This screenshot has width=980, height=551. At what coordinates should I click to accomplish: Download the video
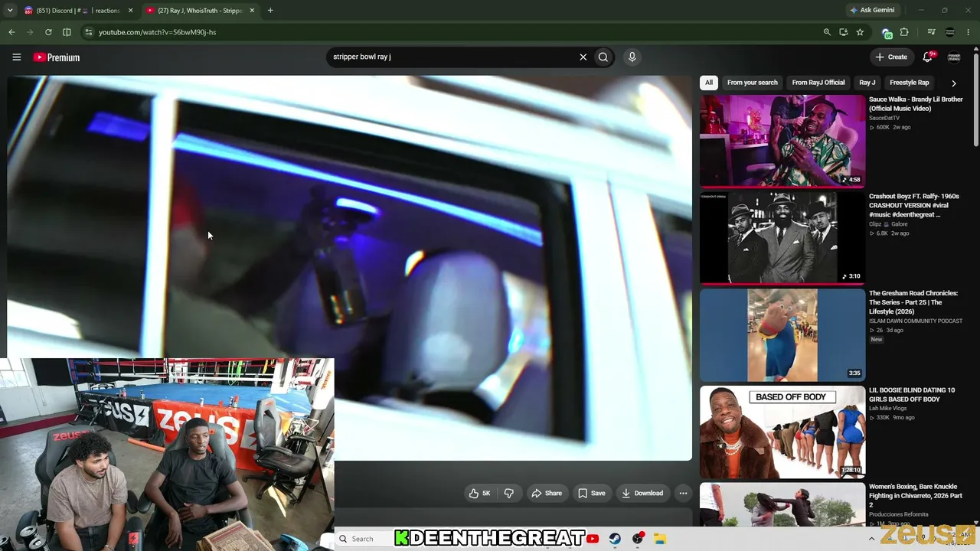(x=642, y=493)
